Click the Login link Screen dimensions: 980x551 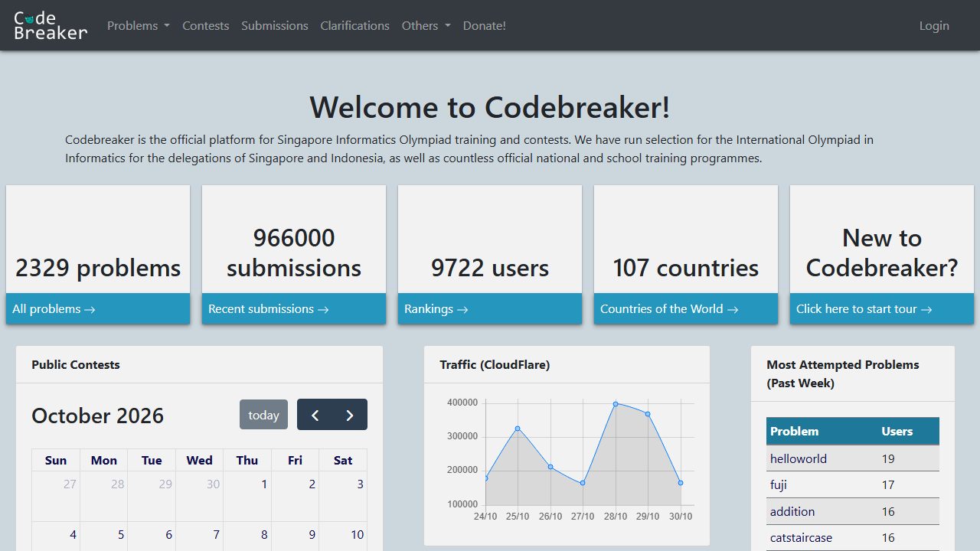(x=934, y=25)
